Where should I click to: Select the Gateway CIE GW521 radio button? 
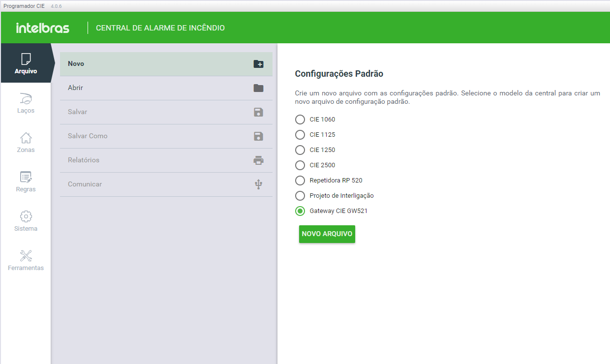[300, 211]
